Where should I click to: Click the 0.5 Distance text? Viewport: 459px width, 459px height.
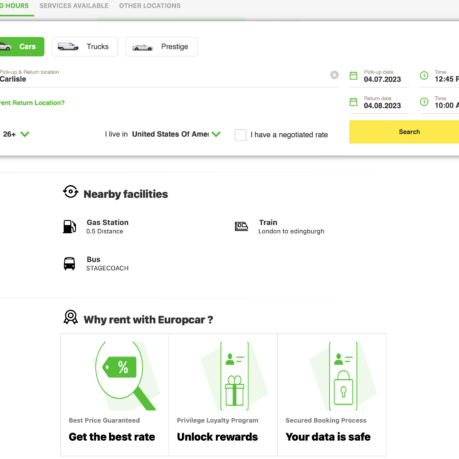105,231
